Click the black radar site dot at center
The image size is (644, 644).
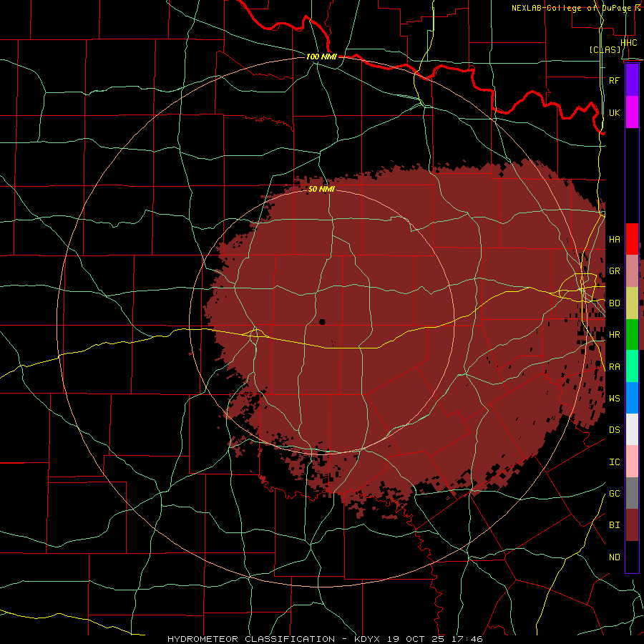point(322,322)
